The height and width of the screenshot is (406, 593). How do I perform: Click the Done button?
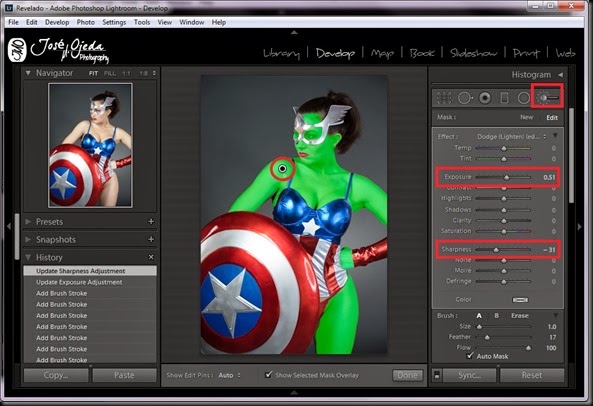click(407, 375)
